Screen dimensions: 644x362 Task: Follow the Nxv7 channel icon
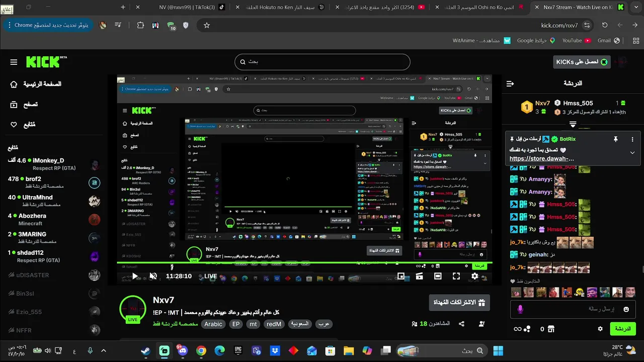click(482, 324)
